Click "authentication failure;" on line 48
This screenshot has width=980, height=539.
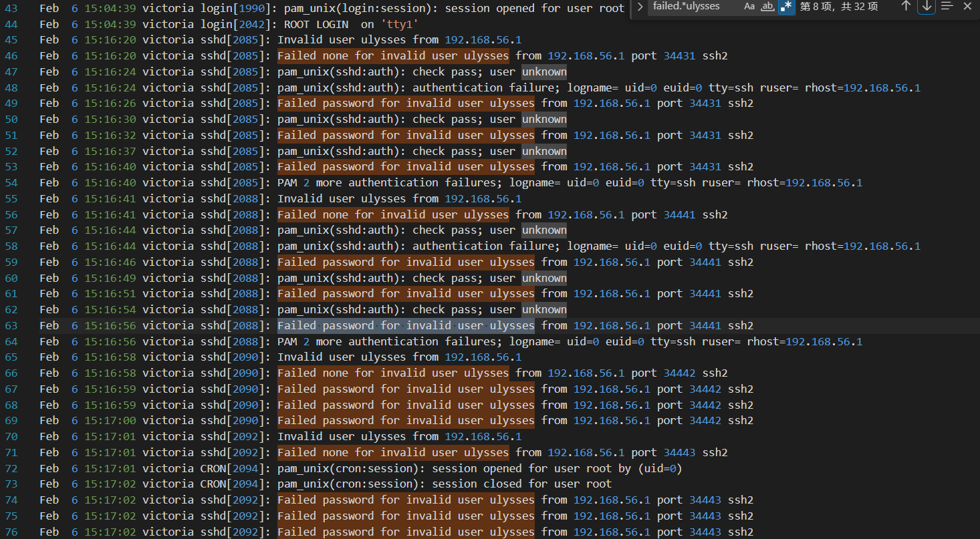(x=486, y=87)
